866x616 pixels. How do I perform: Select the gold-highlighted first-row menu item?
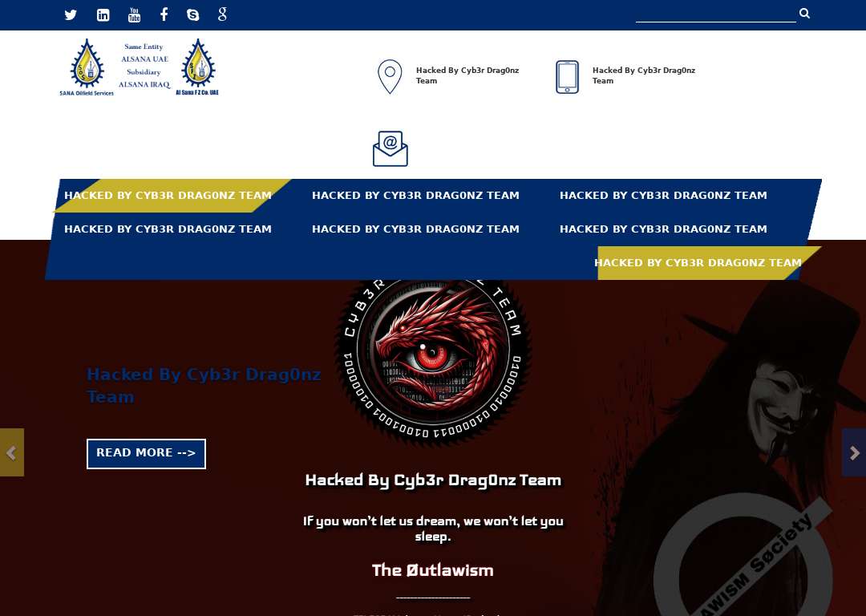[x=168, y=196]
